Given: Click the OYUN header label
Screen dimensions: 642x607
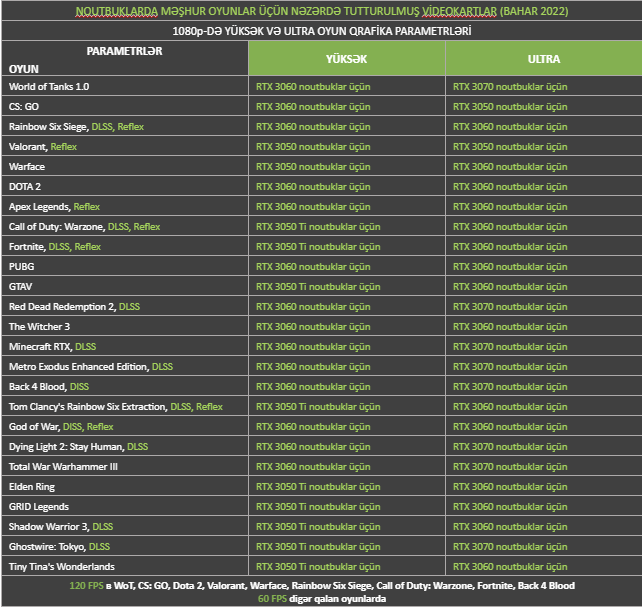Looking at the screenshot, I should [x=24, y=69].
